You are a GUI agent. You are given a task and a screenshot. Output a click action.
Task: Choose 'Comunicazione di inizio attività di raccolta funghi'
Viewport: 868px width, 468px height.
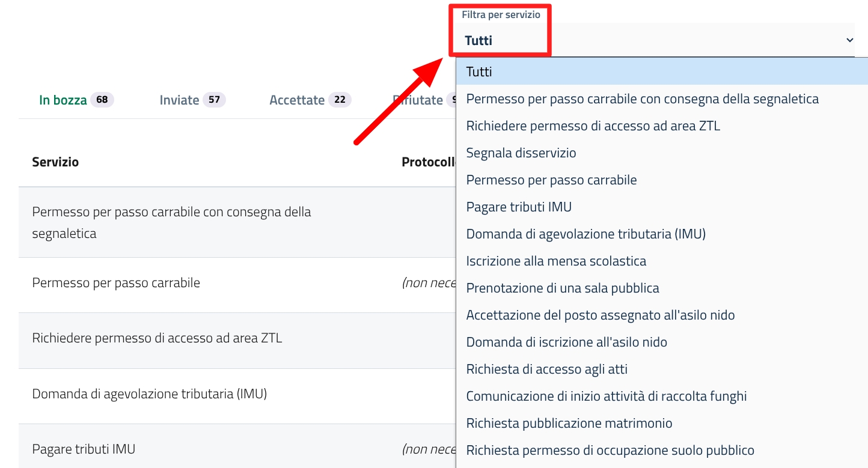[x=606, y=397]
